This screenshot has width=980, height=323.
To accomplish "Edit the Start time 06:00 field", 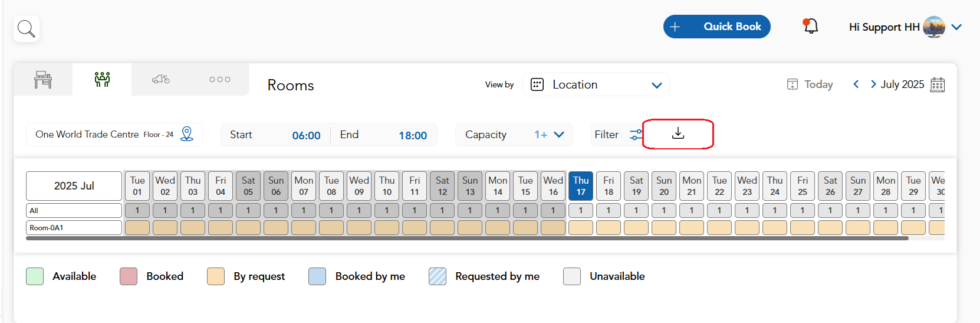I will (x=276, y=135).
